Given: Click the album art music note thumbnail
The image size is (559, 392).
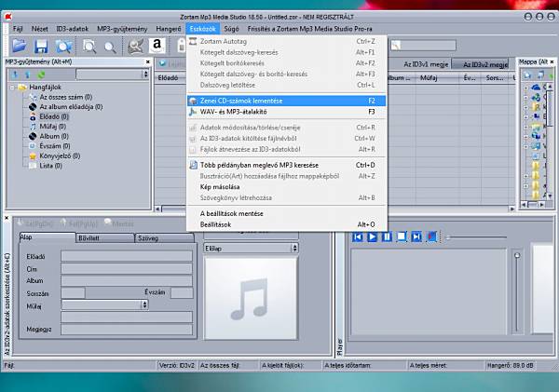Looking at the screenshot, I should click(x=251, y=298).
